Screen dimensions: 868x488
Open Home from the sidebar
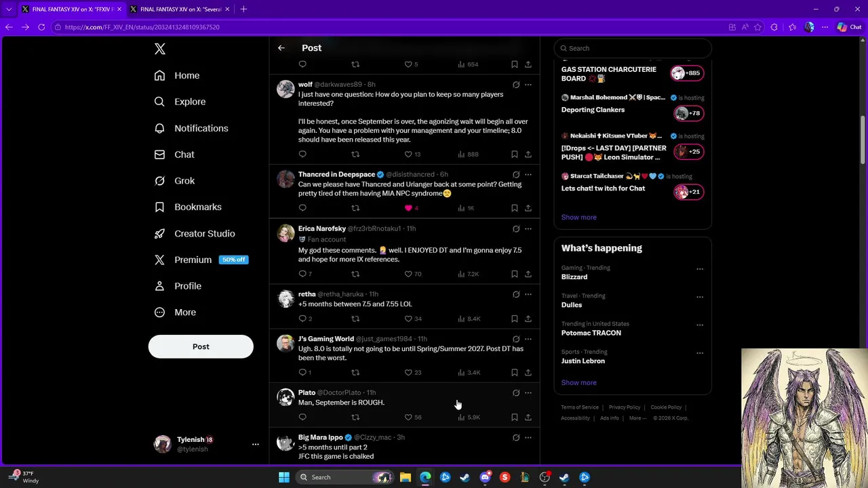point(177,75)
